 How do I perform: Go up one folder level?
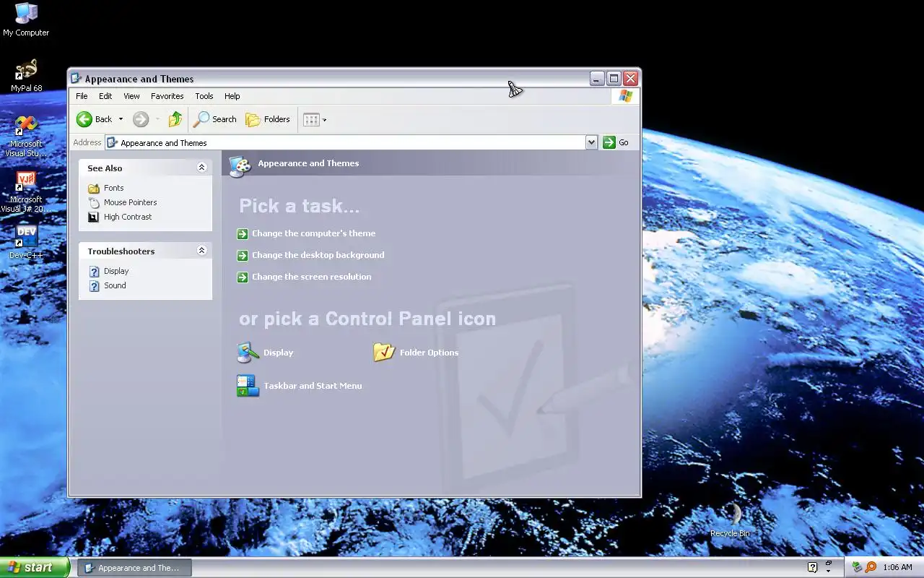click(175, 119)
